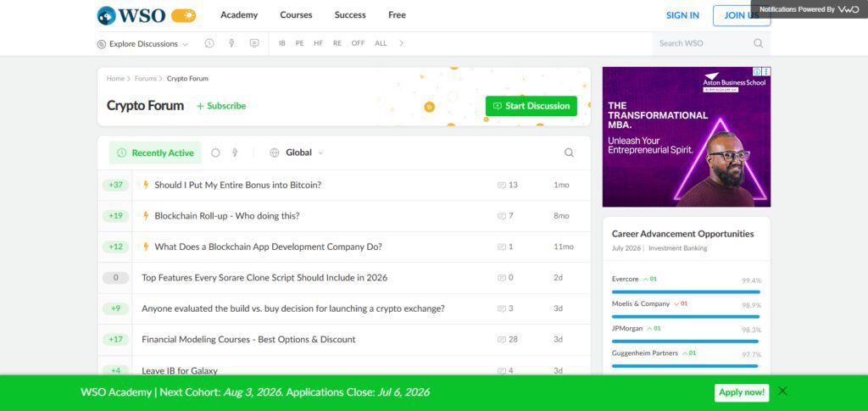
Task: Click the Evercore company link
Action: coord(625,279)
